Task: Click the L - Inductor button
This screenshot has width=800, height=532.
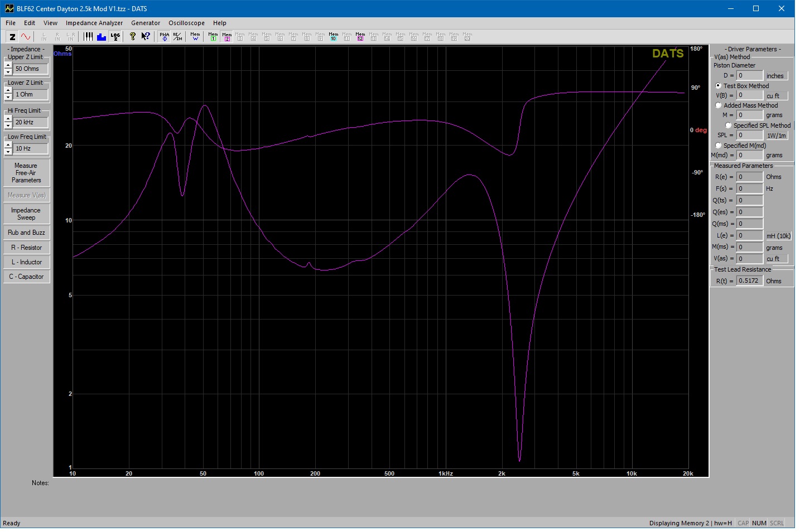Action: pyautogui.click(x=26, y=262)
